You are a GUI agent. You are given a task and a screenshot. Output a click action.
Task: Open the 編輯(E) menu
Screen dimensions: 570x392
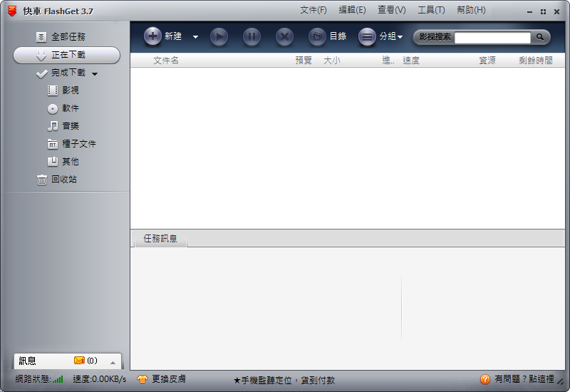point(352,10)
